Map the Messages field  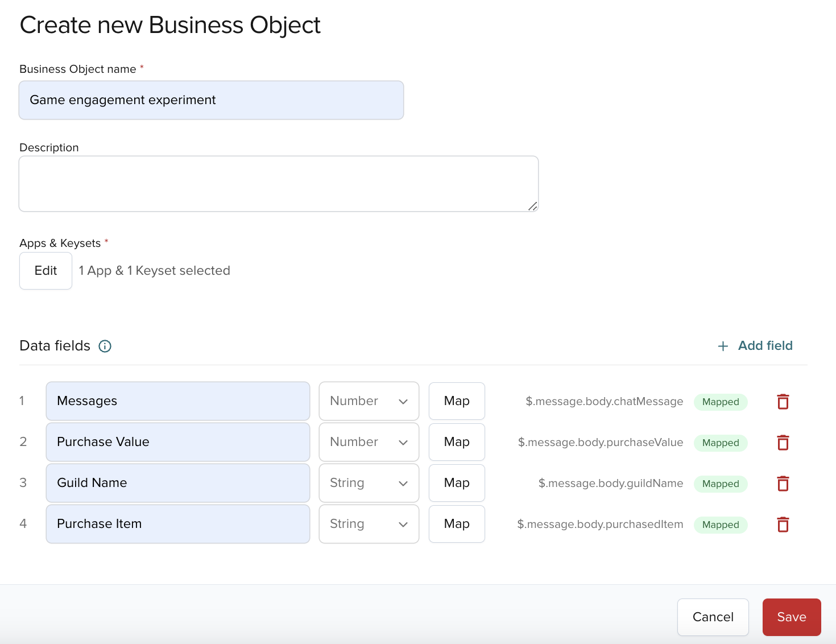coord(456,401)
